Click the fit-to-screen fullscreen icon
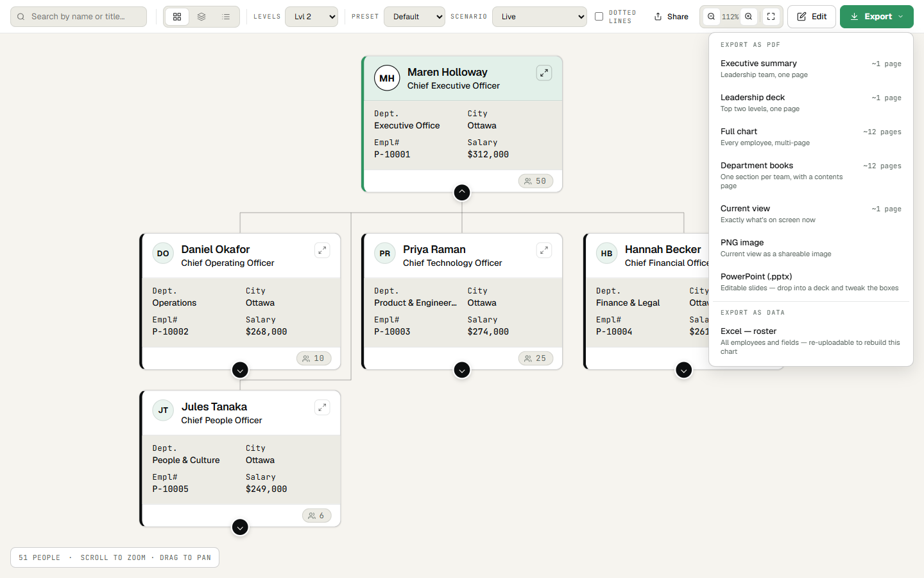This screenshot has height=578, width=924. (771, 17)
